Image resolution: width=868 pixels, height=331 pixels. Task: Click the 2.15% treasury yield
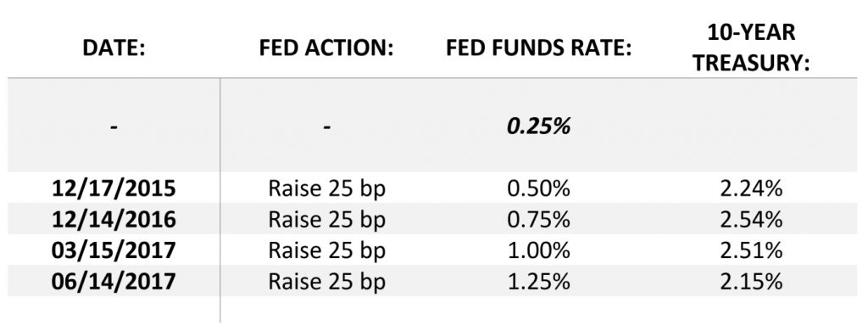[751, 282]
